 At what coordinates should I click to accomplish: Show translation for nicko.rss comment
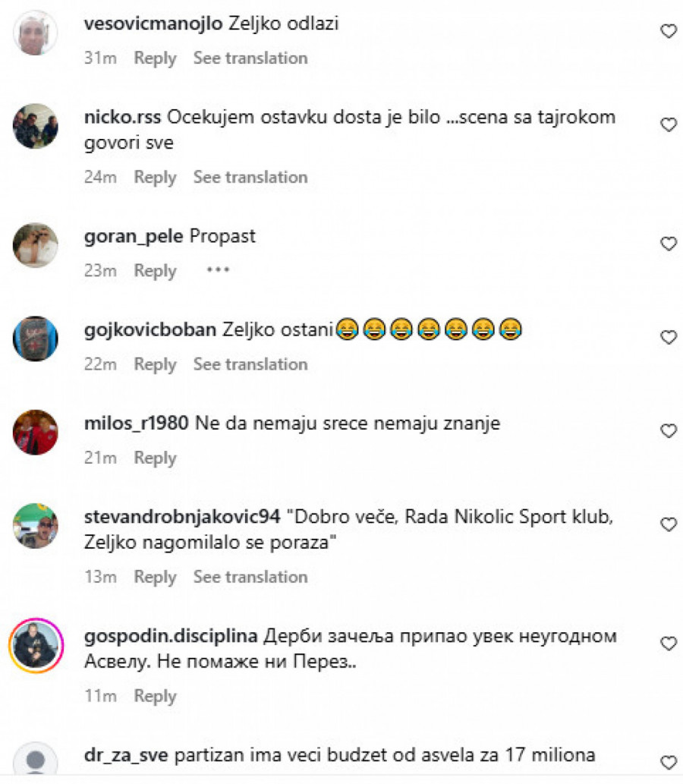tap(250, 177)
